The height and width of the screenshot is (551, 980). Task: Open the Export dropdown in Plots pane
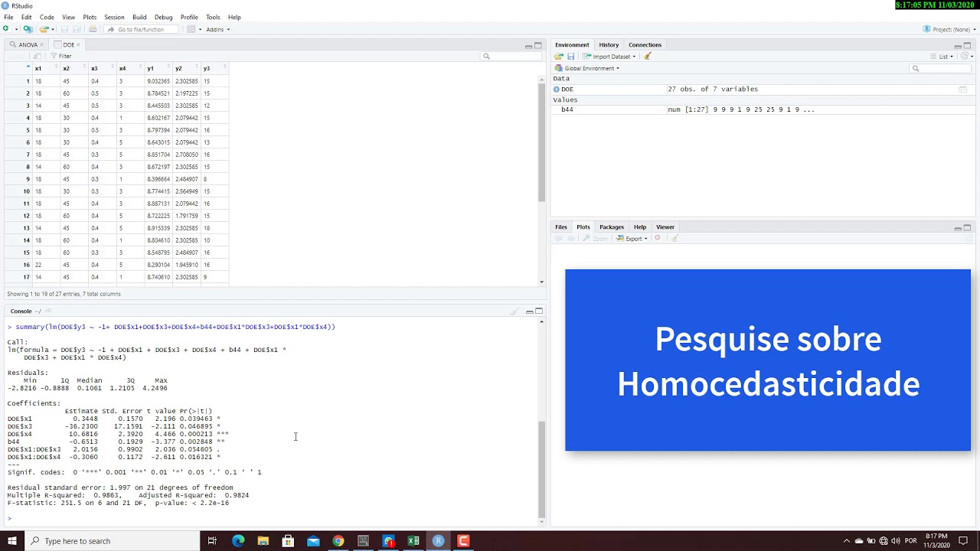point(632,238)
